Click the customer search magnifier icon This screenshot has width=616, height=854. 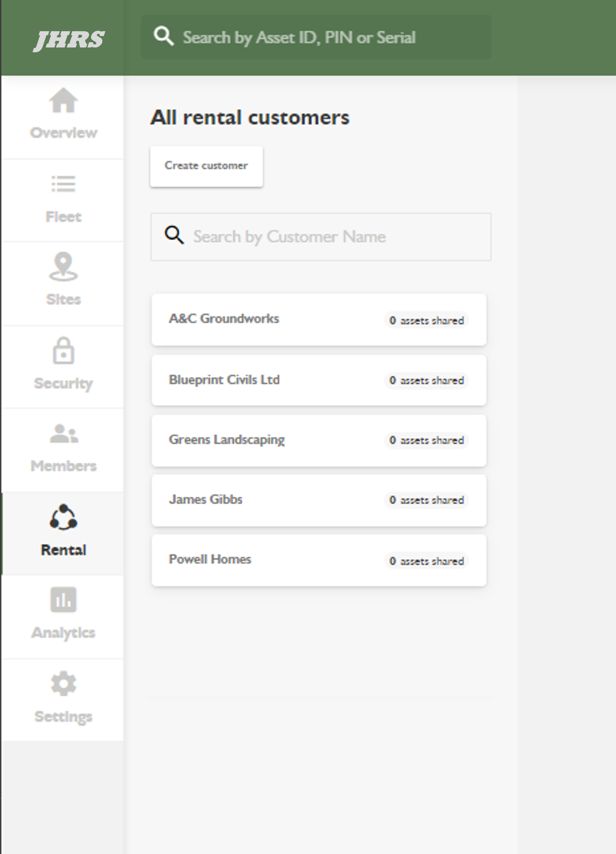click(x=174, y=235)
